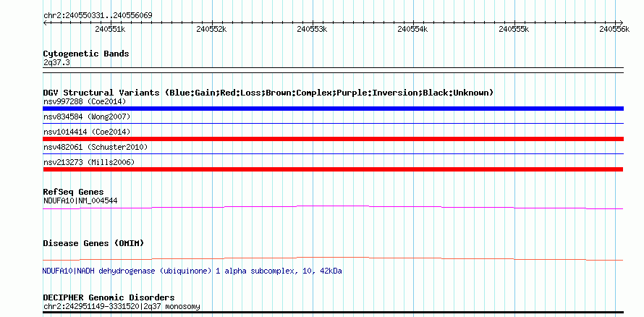This screenshot has width=644, height=317.
Task: Click the 2q37.3 band label
Action: tap(55, 62)
